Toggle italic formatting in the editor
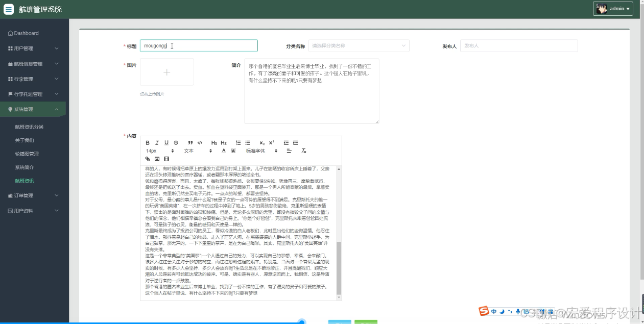The image size is (644, 324). (157, 143)
